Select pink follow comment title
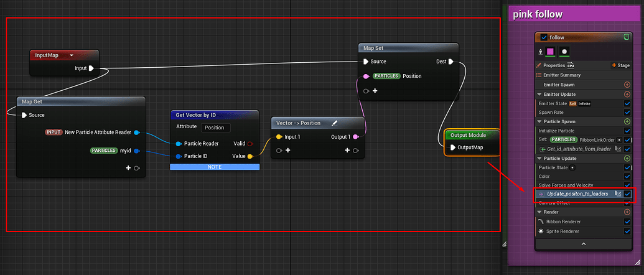The width and height of the screenshot is (644, 275). (538, 15)
